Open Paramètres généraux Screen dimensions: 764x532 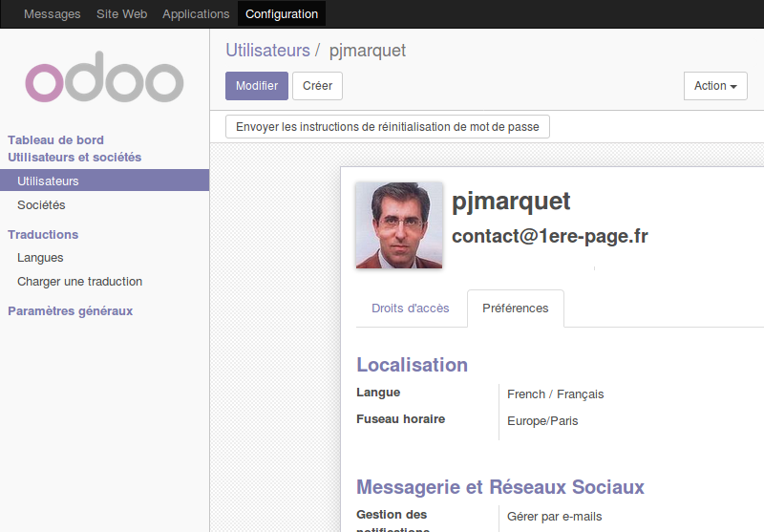(x=70, y=310)
